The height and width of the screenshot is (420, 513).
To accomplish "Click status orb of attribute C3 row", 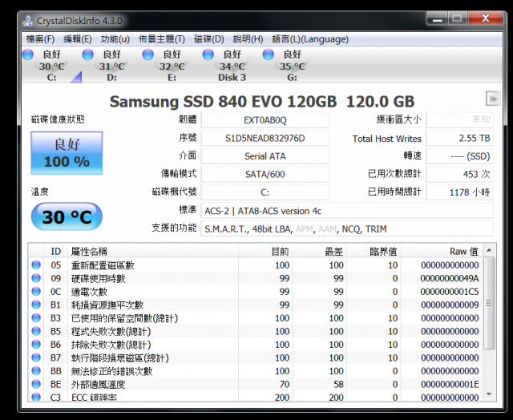I will tap(36, 397).
